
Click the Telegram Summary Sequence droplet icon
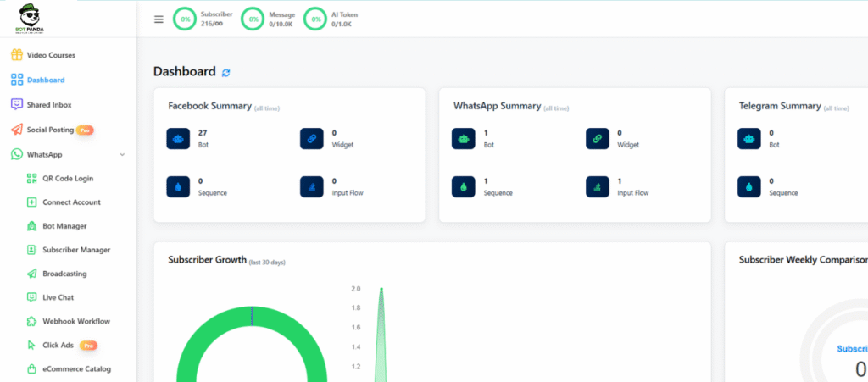tap(749, 187)
